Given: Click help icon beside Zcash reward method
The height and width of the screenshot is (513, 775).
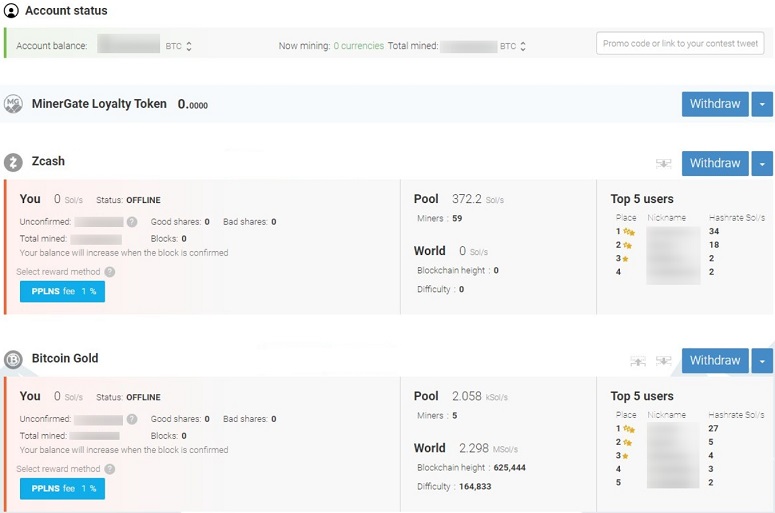Looking at the screenshot, I should click(x=110, y=272).
